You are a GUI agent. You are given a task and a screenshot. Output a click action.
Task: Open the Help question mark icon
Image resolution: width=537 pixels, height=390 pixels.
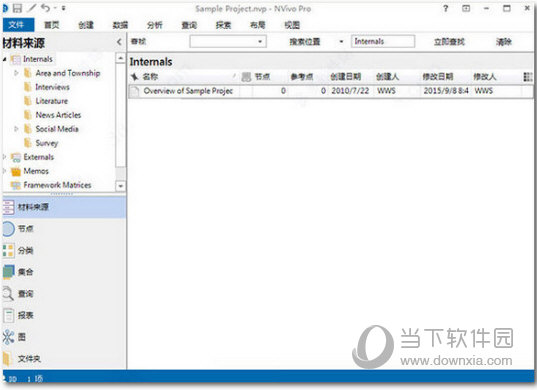(x=446, y=9)
